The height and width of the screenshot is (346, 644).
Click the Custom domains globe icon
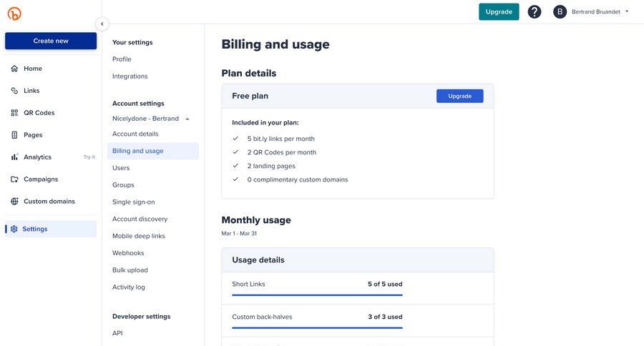14,202
